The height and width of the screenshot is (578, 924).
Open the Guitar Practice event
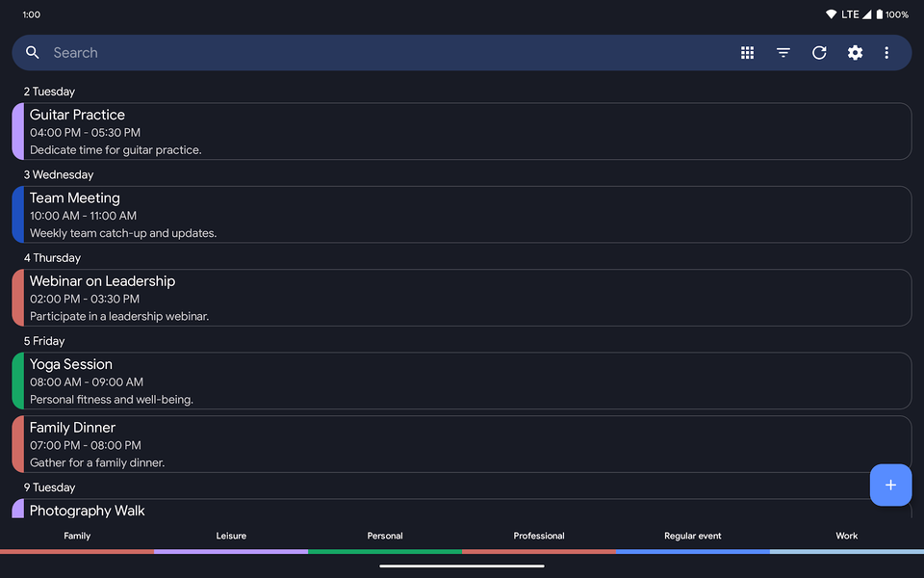pyautogui.click(x=462, y=132)
